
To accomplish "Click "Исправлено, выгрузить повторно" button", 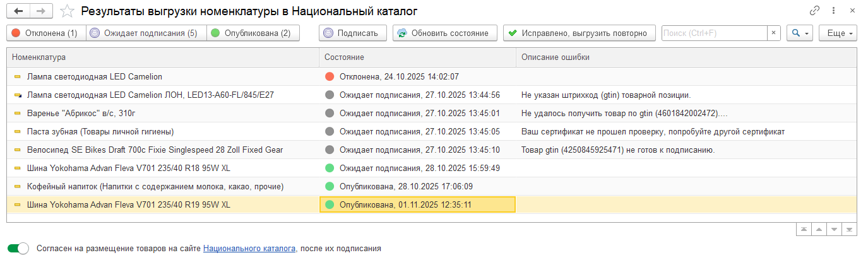I will pos(579,33).
